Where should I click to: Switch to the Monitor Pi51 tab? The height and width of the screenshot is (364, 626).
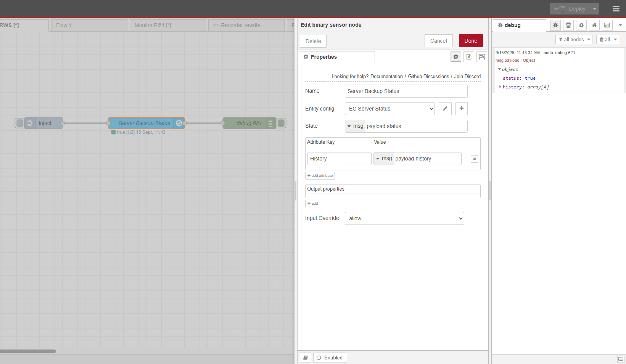(x=168, y=25)
